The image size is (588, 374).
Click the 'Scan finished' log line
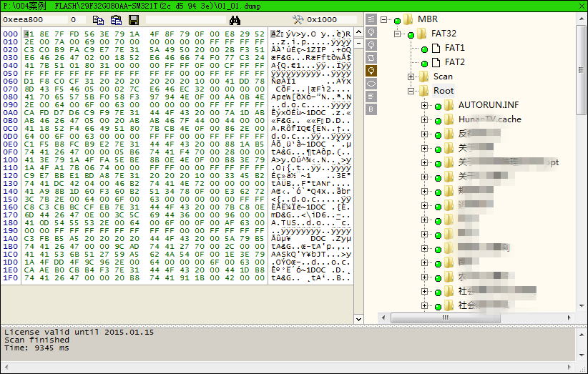tap(36, 340)
